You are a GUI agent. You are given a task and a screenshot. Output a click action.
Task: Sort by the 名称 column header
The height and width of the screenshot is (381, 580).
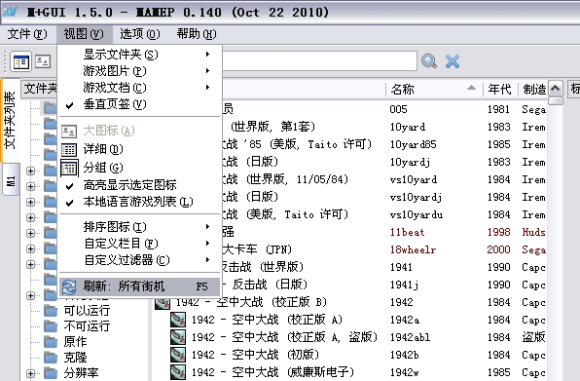click(x=434, y=89)
